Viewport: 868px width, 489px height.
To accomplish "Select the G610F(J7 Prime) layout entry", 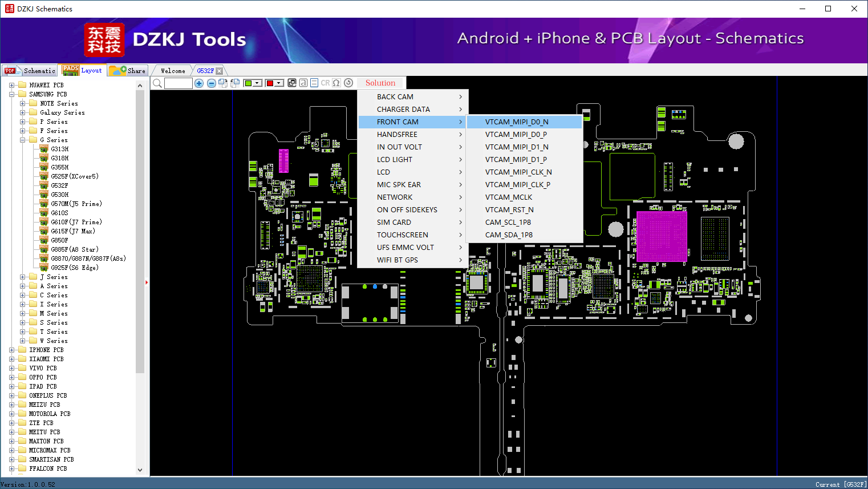I will point(76,222).
